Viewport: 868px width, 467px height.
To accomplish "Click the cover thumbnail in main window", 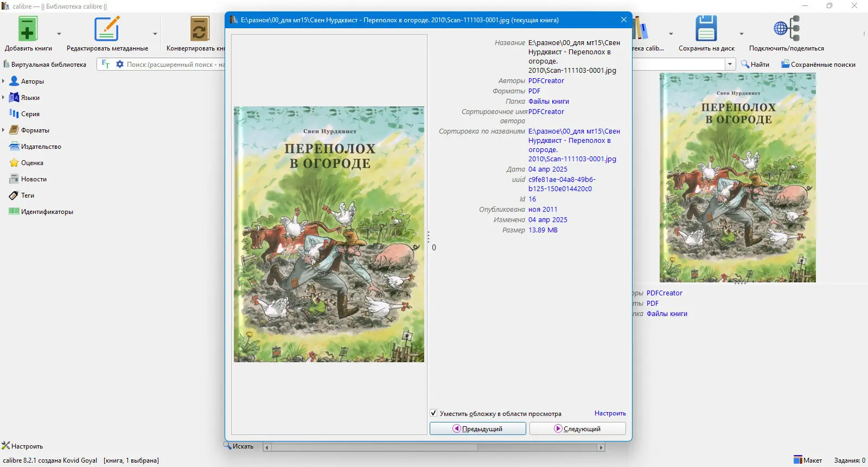I will (738, 178).
